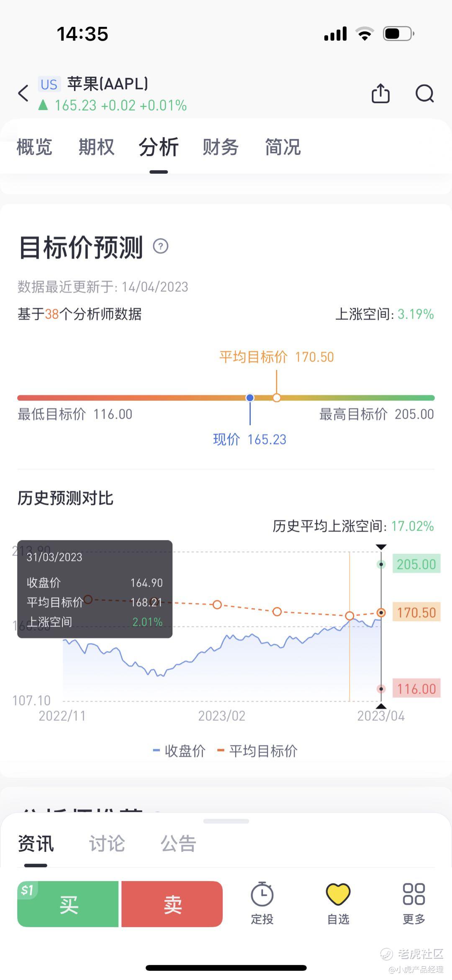Tap the 现价 blue dot on target bar
Image resolution: width=452 pixels, height=980 pixels.
pyautogui.click(x=250, y=398)
